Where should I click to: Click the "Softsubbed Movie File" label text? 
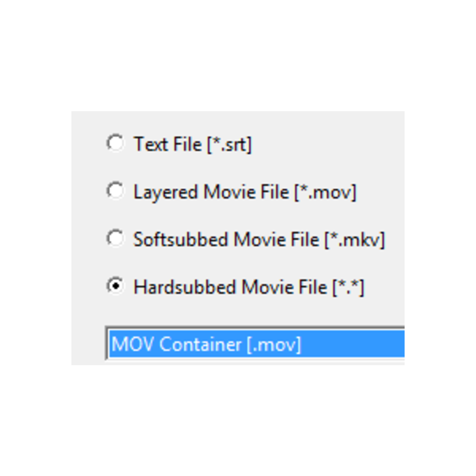pos(226,239)
